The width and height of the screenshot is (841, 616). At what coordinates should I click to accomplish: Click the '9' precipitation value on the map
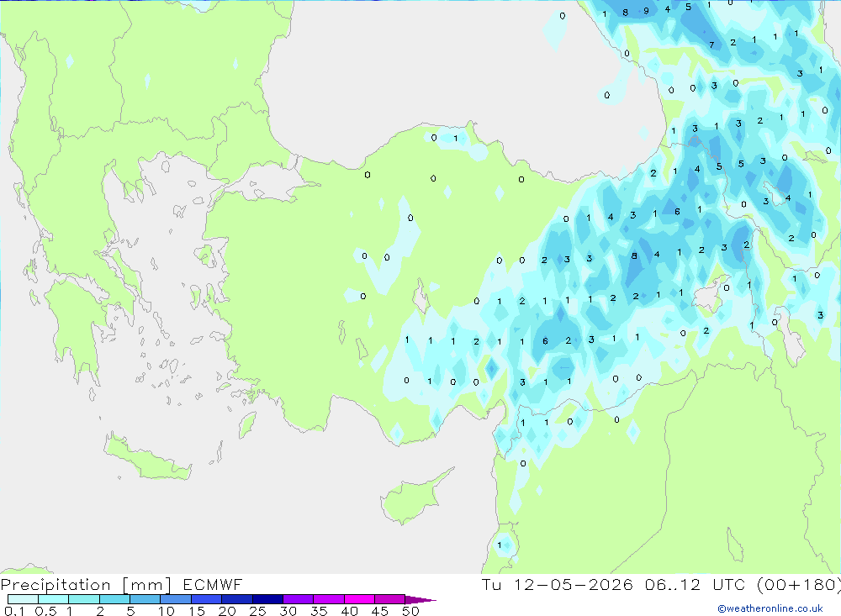(x=646, y=11)
